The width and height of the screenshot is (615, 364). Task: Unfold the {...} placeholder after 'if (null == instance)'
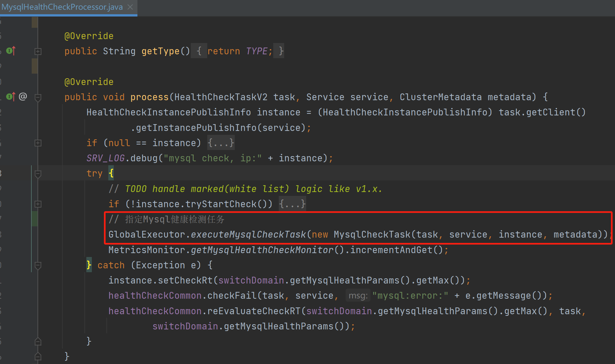221,143
